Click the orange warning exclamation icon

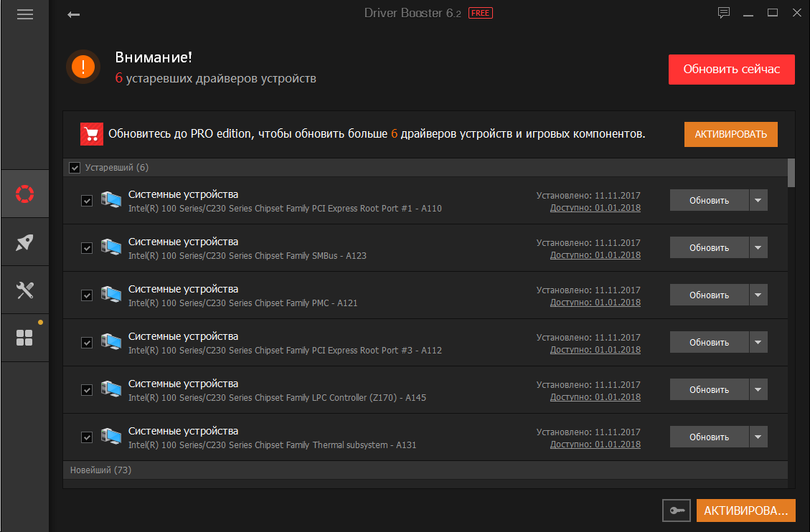[83, 67]
